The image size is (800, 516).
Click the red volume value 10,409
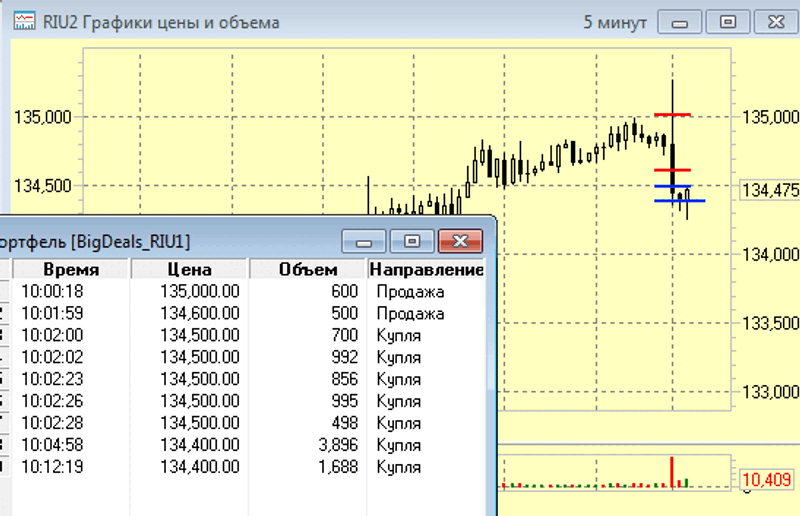point(766,479)
